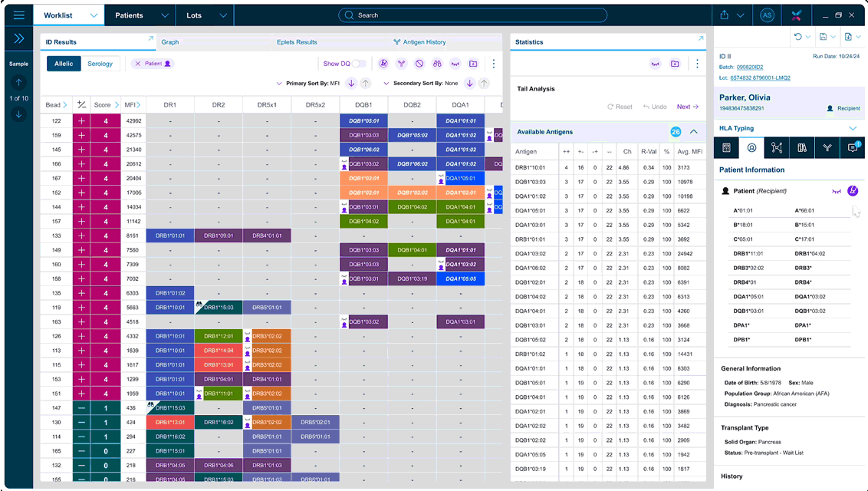Viewport: 868px width, 491px height.
Task: Expand the left sidebar with double chevron
Action: click(x=19, y=38)
